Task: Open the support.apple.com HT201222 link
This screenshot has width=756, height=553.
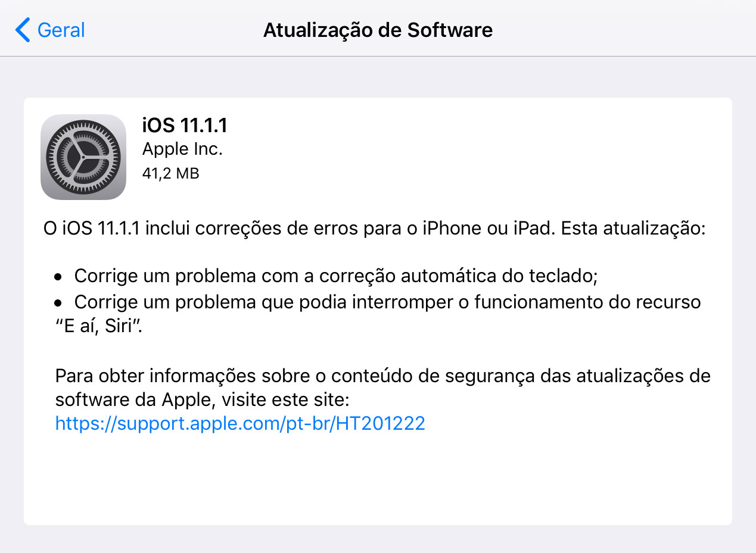Action: (240, 423)
